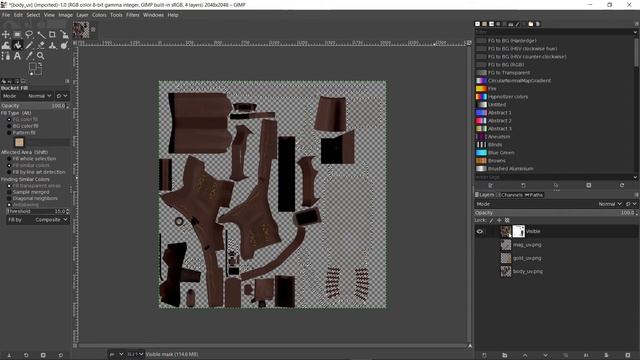Viewport: 640px width, 360px height.
Task: Select the Visible layer mask thumbnail
Action: coord(518,231)
